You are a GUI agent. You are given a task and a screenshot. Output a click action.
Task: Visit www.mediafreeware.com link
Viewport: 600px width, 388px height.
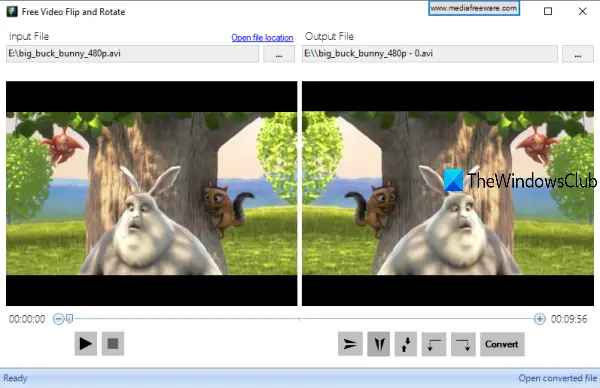click(474, 8)
